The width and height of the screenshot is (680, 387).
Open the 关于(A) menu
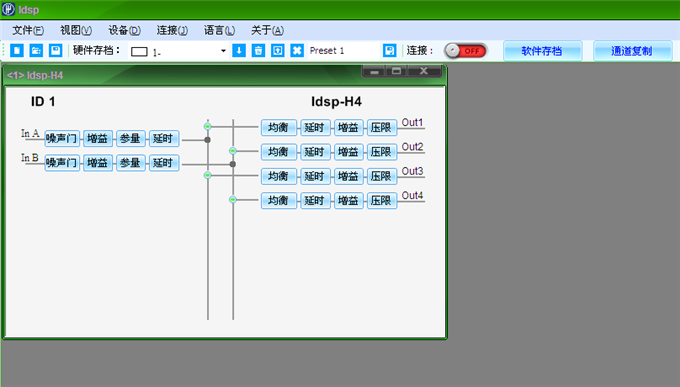point(268,30)
